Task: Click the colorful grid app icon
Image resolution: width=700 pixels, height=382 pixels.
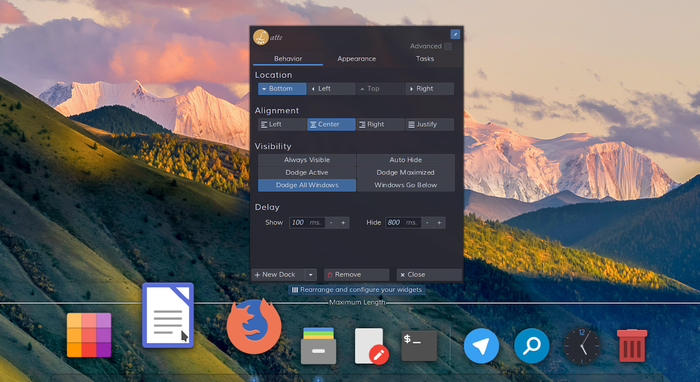Action: 89,335
